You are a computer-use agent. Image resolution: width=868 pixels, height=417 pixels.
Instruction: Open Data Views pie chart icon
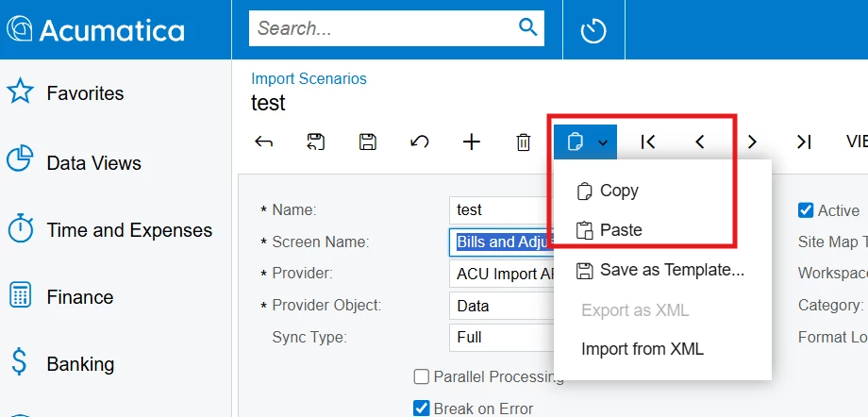(x=21, y=158)
